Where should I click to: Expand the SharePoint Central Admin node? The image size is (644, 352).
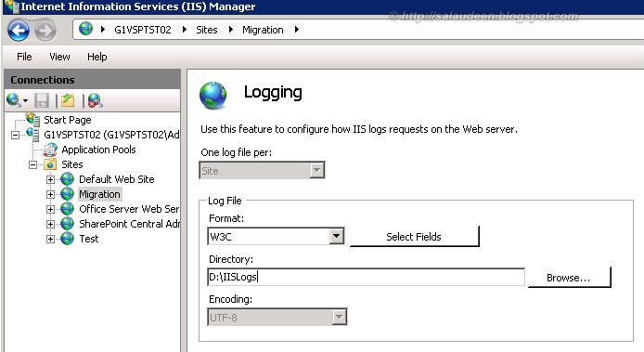pyautogui.click(x=50, y=224)
